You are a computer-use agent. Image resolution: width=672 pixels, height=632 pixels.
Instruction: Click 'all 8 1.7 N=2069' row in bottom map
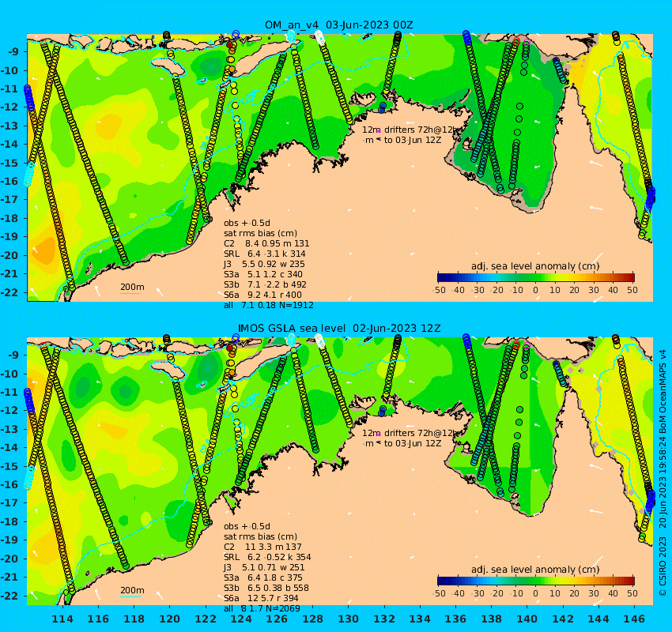pos(262,608)
